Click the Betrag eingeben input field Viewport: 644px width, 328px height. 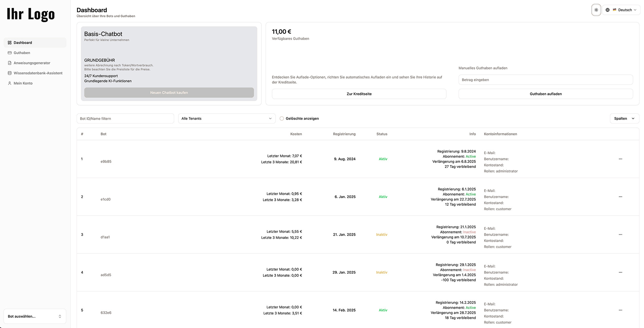(545, 80)
